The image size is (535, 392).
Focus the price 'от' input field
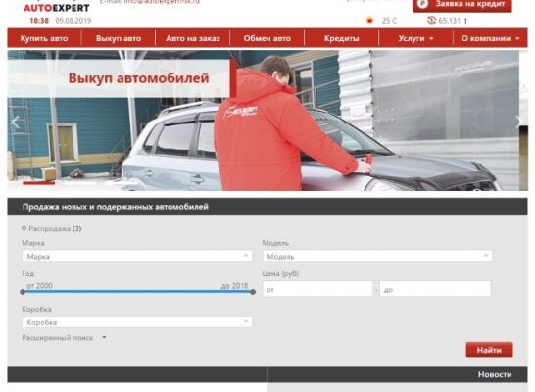(x=317, y=289)
